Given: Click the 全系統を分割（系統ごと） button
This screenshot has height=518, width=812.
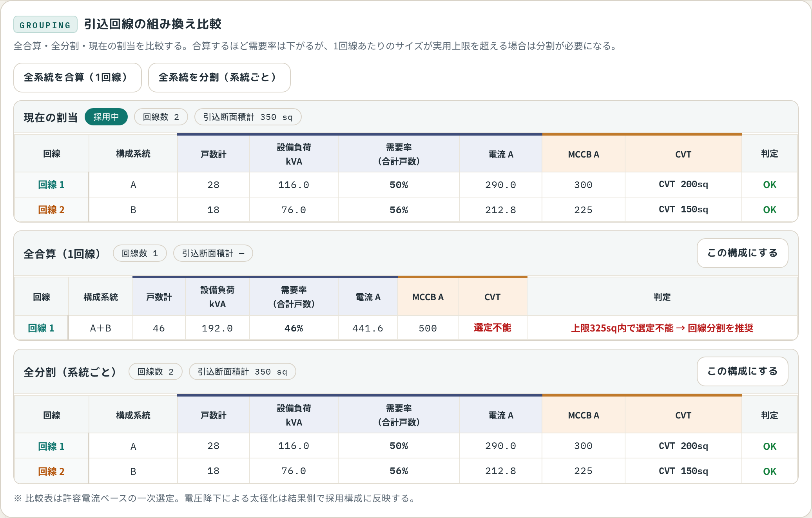Looking at the screenshot, I should (x=219, y=78).
